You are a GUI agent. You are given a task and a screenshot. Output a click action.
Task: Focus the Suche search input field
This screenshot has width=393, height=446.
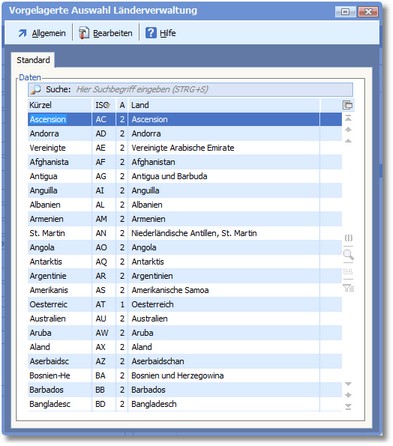click(x=213, y=89)
